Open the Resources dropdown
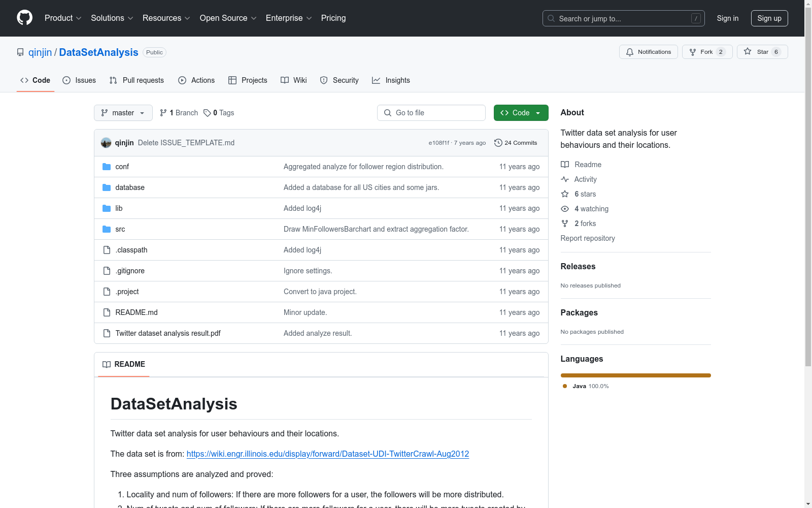Viewport: 812px width, 508px height. click(166, 18)
